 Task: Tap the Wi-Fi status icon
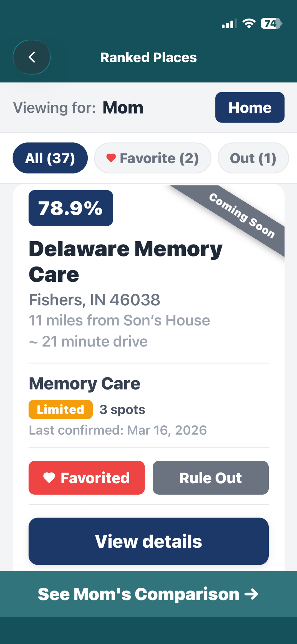(249, 23)
